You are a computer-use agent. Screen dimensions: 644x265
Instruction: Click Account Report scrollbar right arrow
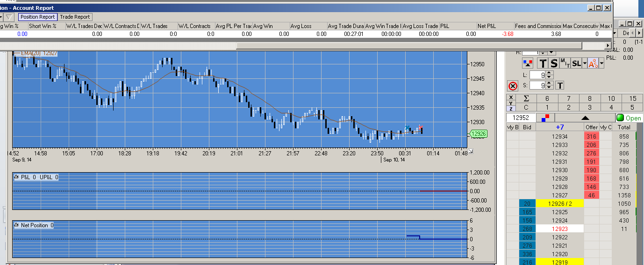[608, 46]
